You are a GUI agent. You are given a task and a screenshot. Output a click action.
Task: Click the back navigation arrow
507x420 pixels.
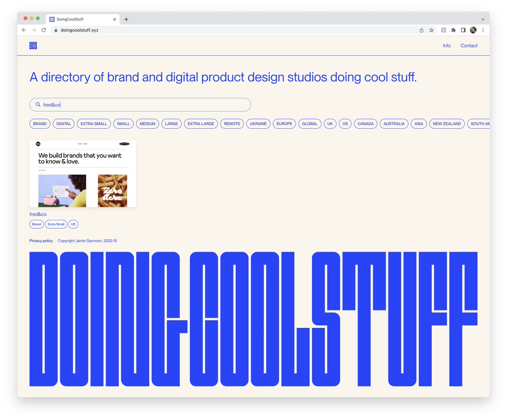(24, 30)
